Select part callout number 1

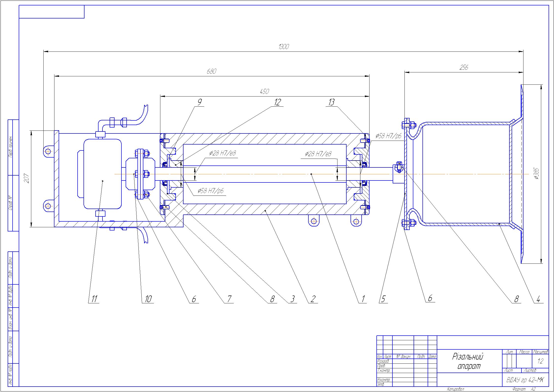point(363,299)
